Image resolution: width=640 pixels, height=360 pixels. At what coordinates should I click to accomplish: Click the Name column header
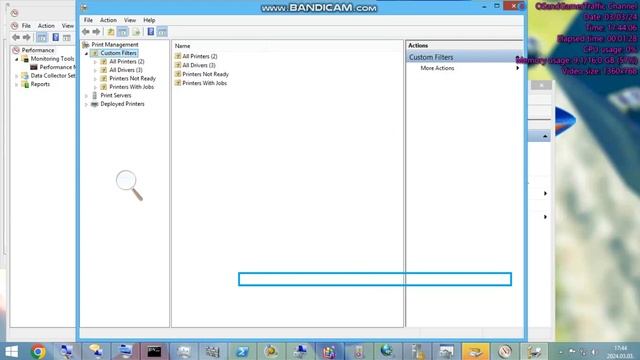[182, 46]
